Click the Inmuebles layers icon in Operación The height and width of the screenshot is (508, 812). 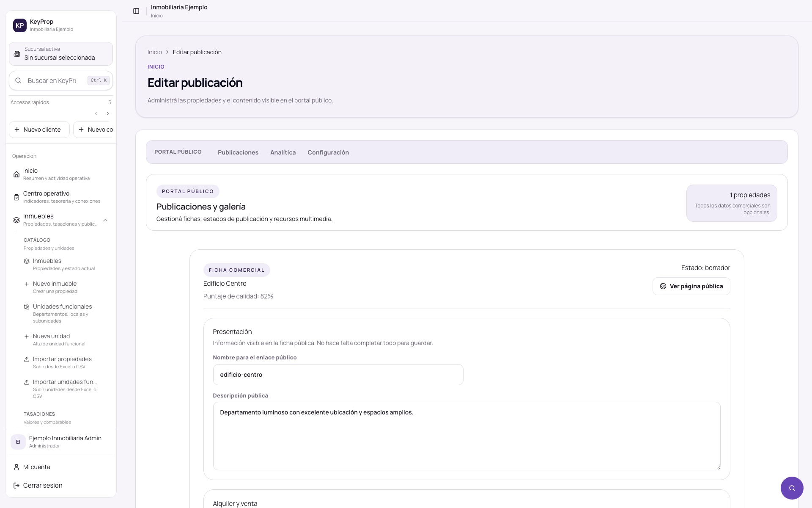pyautogui.click(x=16, y=220)
